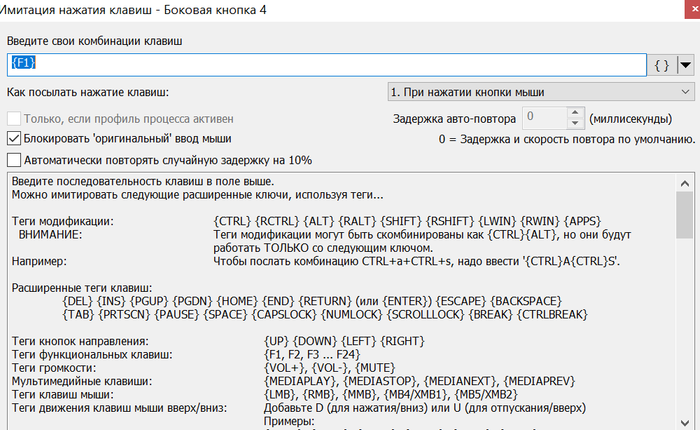Click the 'Задержка авто-повтора' label
This screenshot has height=430, width=700.
click(457, 118)
